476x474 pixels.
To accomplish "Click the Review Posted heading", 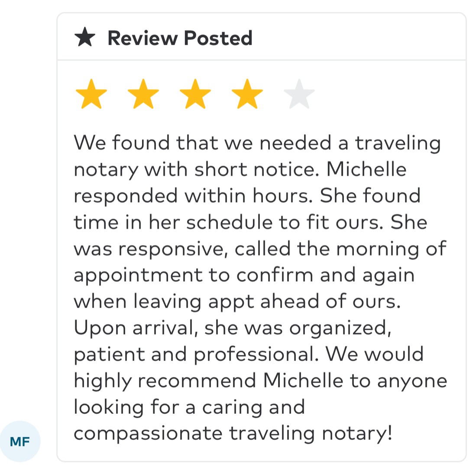I will tap(180, 38).
